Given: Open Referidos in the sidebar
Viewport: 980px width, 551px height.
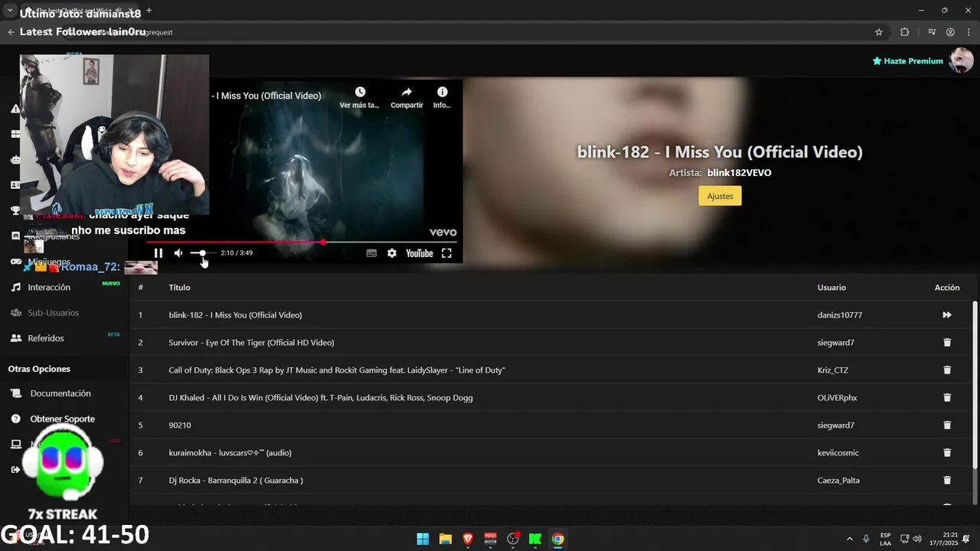Looking at the screenshot, I should (x=46, y=337).
